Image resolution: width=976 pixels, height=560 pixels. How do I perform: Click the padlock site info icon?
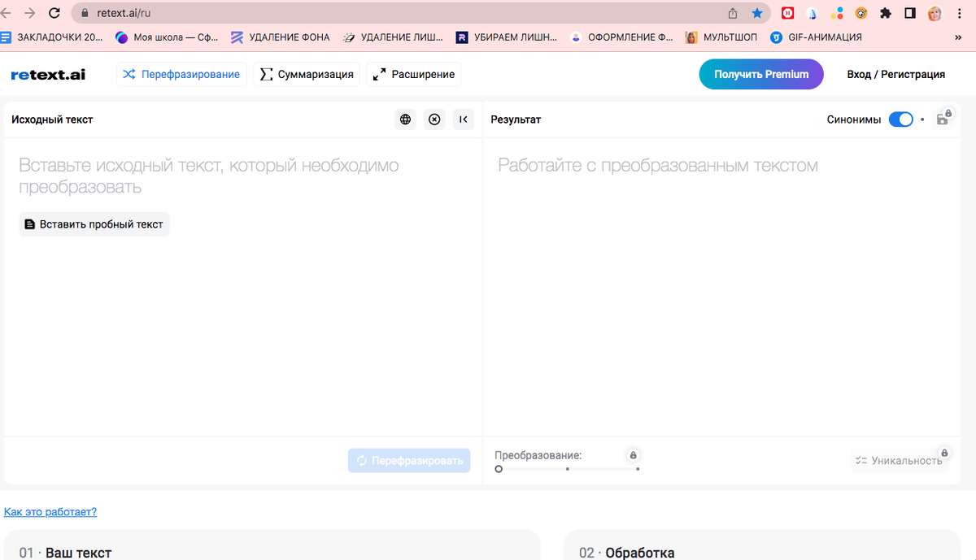[85, 13]
